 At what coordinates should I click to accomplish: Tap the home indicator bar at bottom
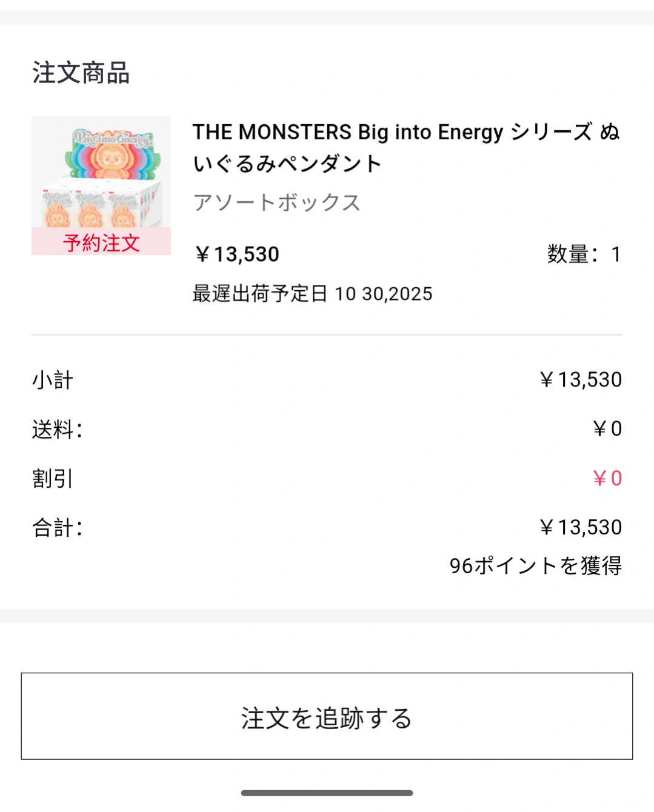pos(327,793)
